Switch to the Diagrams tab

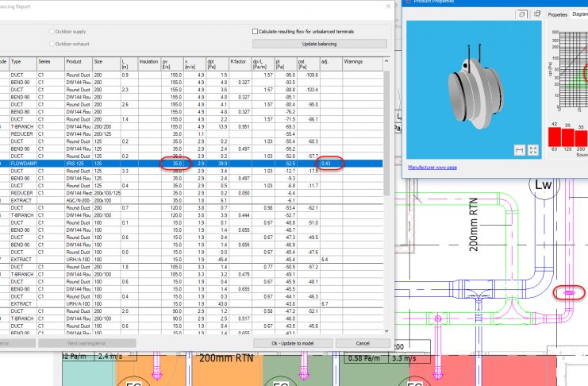[580, 14]
